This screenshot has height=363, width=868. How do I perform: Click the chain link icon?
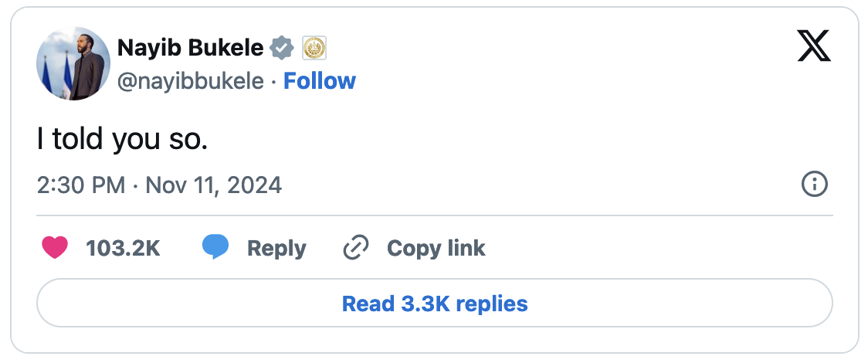[x=355, y=248]
